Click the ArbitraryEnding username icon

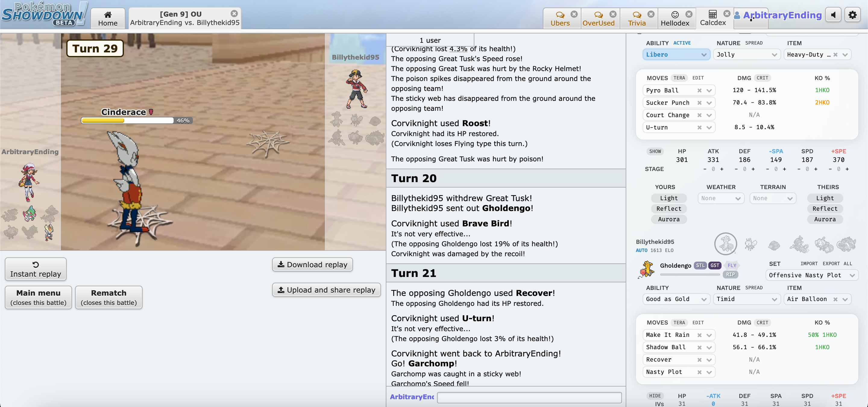tap(737, 15)
